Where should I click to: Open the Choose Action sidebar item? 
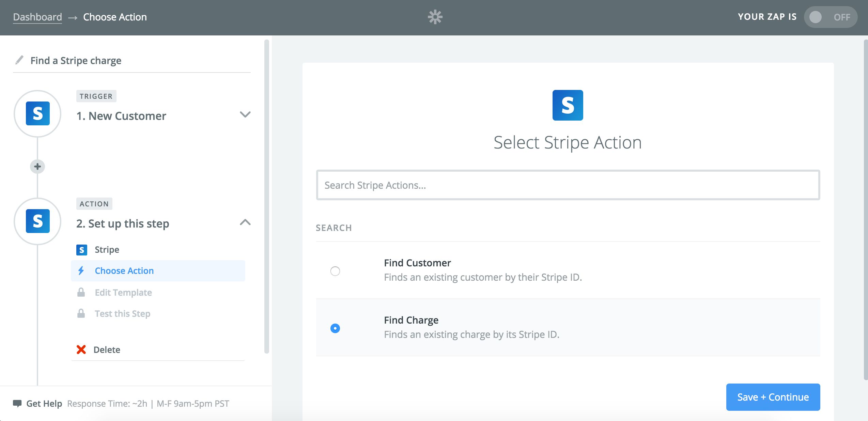point(158,271)
